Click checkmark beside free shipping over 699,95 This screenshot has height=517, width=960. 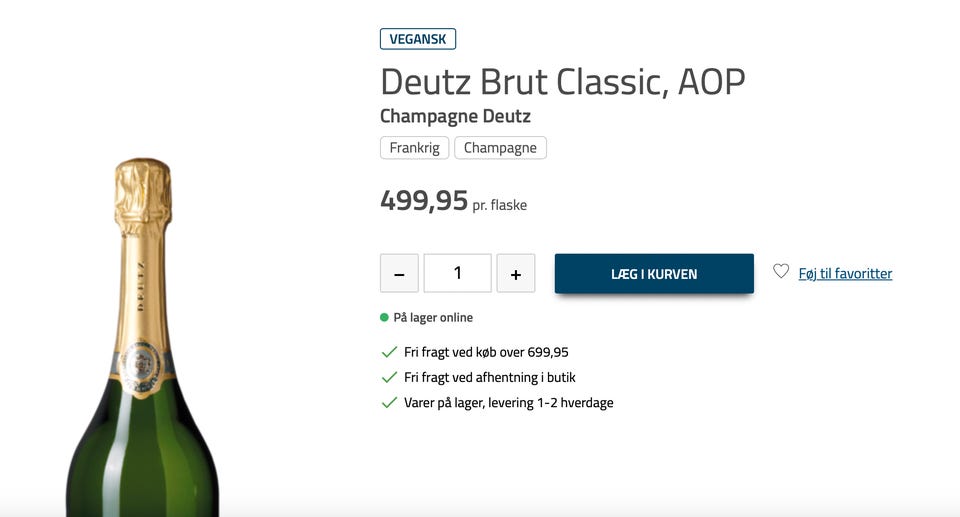tap(390, 352)
